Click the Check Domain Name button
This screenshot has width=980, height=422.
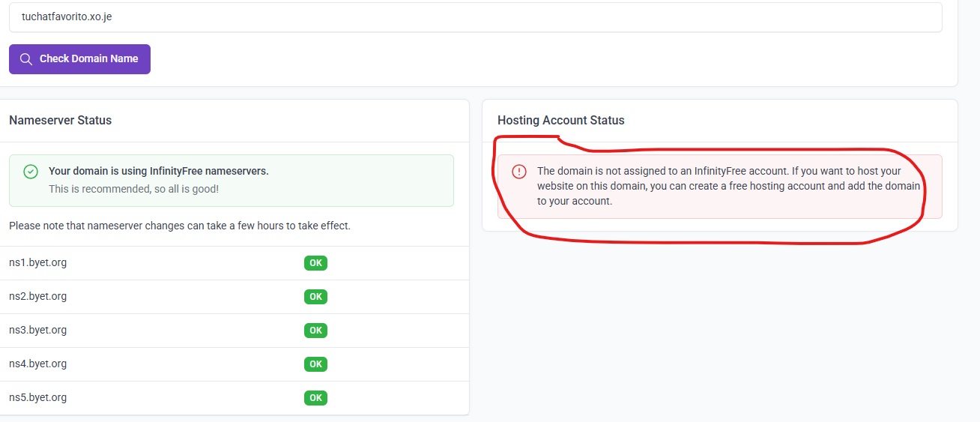point(79,59)
